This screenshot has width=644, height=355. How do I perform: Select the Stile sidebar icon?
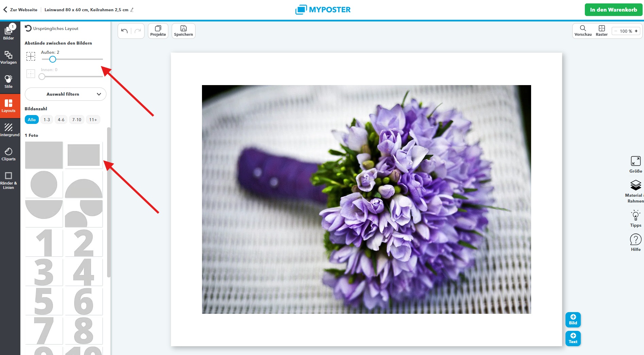[9, 81]
